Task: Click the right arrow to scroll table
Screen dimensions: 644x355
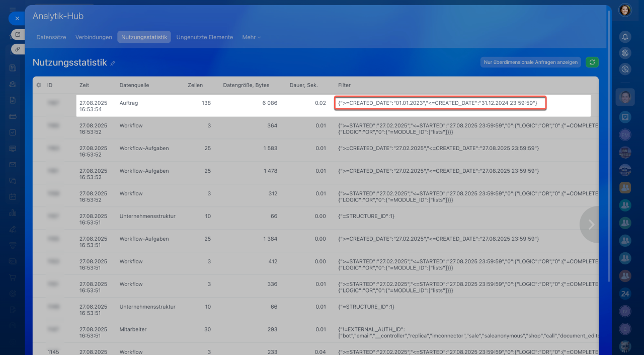Action: click(x=591, y=225)
